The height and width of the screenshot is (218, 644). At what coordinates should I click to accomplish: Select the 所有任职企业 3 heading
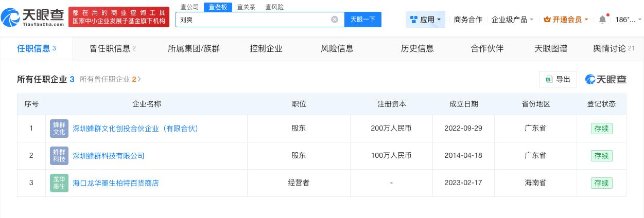[x=46, y=79]
